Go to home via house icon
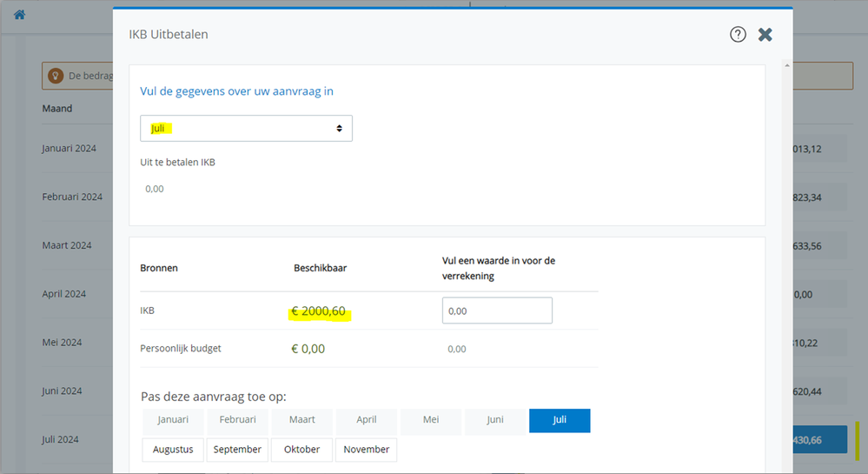Screen dimensions: 868x474 [x=19, y=15]
